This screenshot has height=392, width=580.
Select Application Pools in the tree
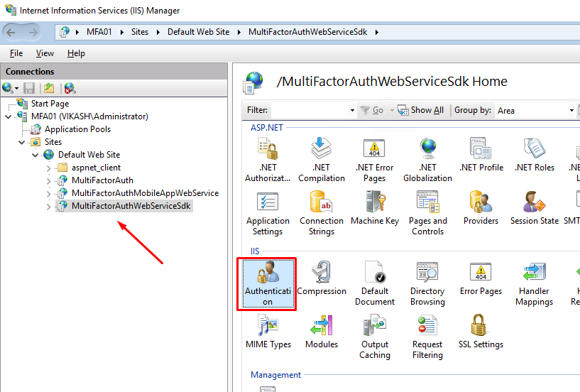pos(77,129)
